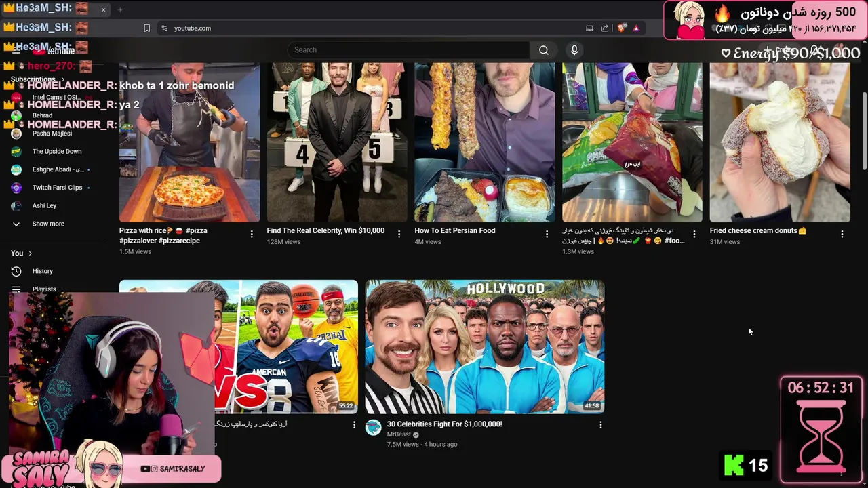Screen dimensions: 868x488
Task: Open 'The Upside Down' subscription
Action: pyautogui.click(x=57, y=152)
